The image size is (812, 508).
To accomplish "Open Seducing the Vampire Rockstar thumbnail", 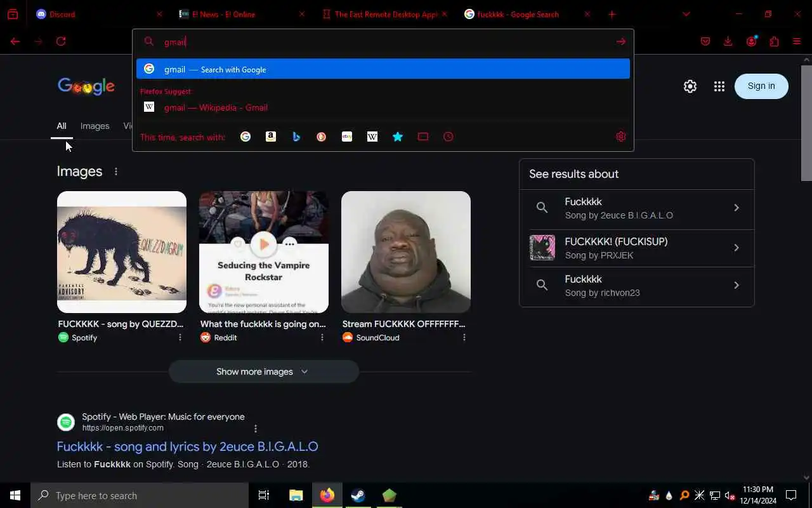I will point(264,252).
